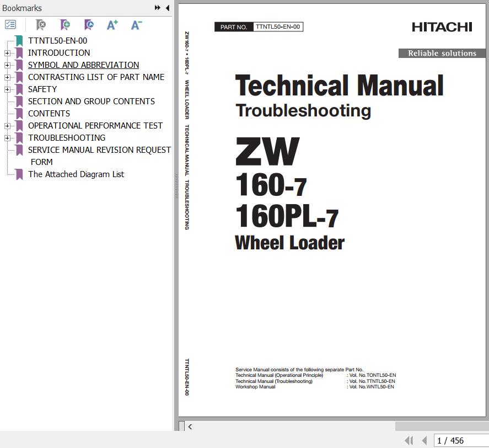Open SECTION AND GROUP CONTENTS bookmark
Viewport: 489px width, 448px height.
92,102
